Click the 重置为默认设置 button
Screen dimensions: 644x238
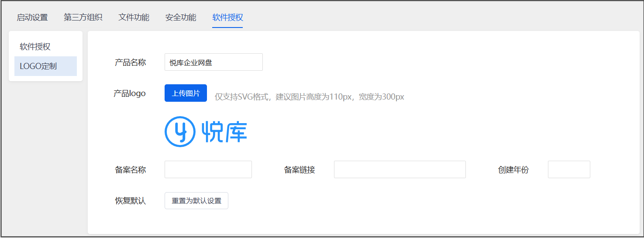pyautogui.click(x=196, y=201)
